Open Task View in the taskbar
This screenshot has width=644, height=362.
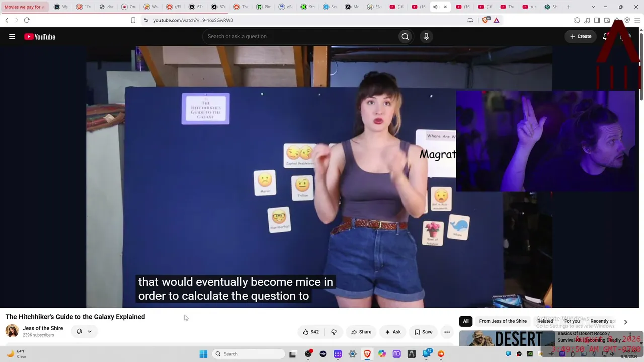(292, 354)
